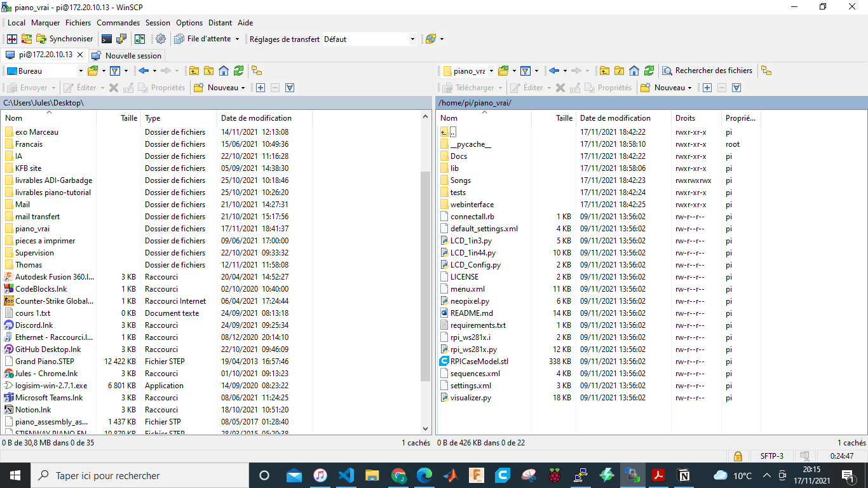The height and width of the screenshot is (488, 868).
Task: Show the local directory tree icon
Action: (x=256, y=71)
